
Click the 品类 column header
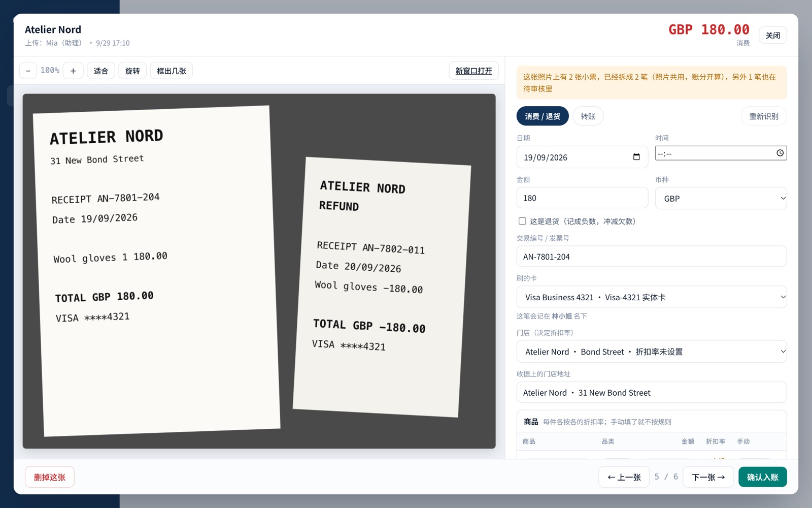tap(607, 441)
